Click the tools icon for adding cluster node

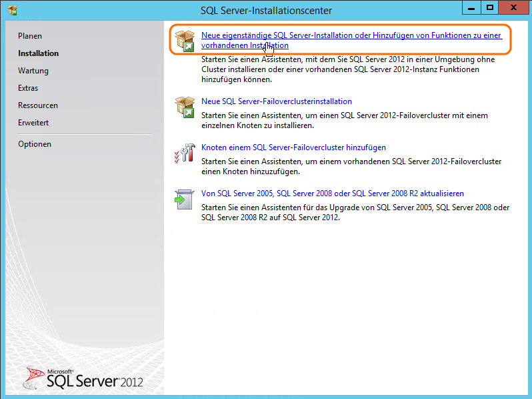[184, 153]
